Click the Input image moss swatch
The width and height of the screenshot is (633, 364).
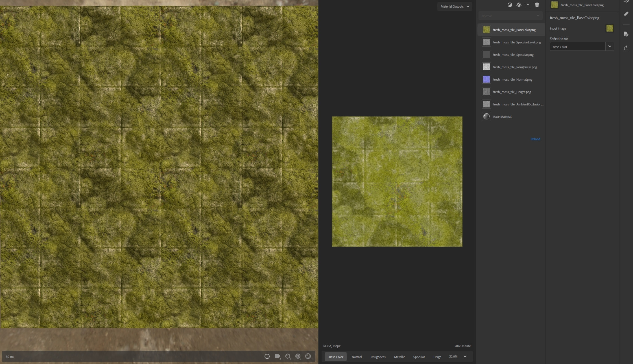point(610,28)
